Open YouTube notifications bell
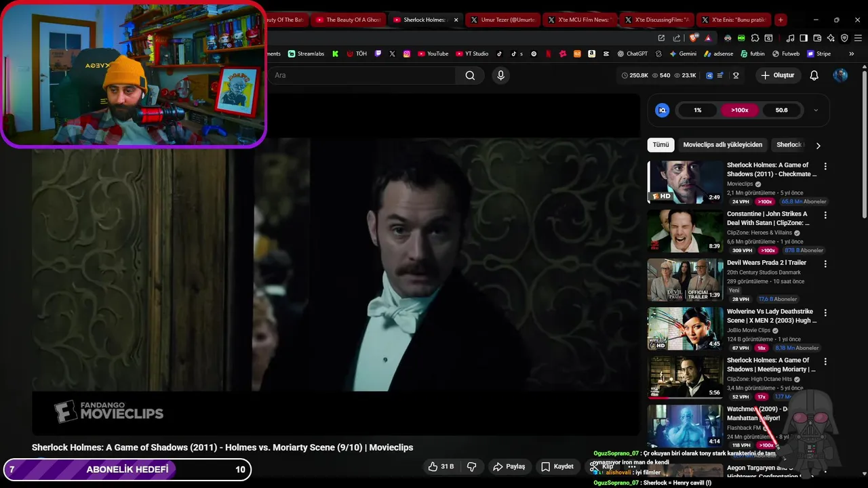The image size is (868, 488). [x=814, y=75]
